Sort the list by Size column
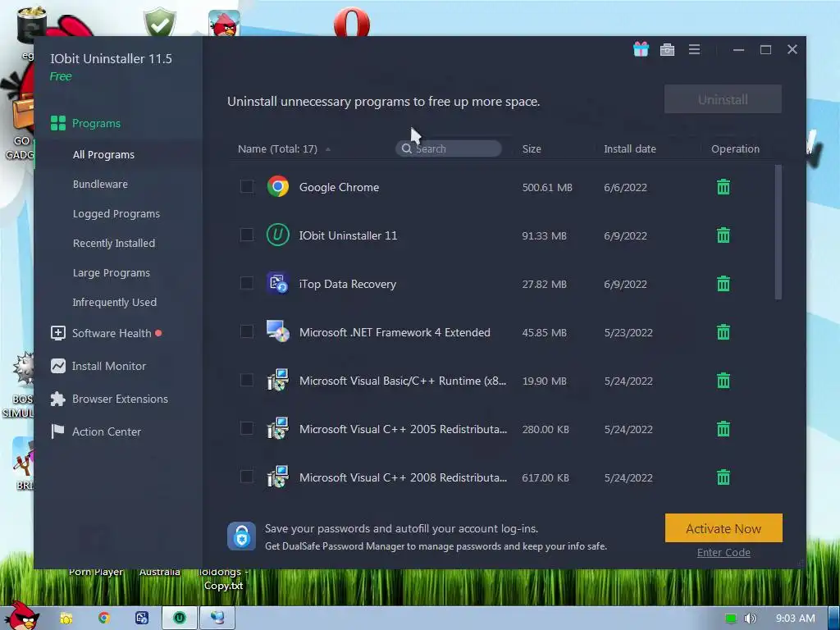The image size is (840, 630). 532,149
